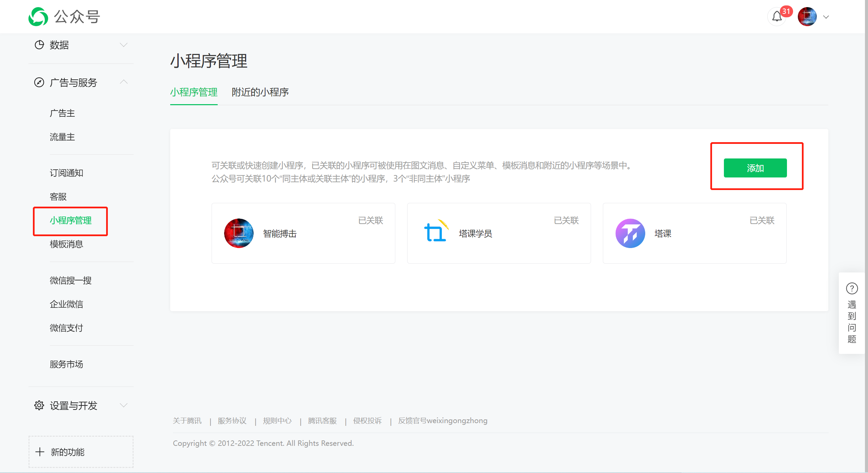
Task: Open the 智能搏击 mini program card
Action: click(x=303, y=233)
